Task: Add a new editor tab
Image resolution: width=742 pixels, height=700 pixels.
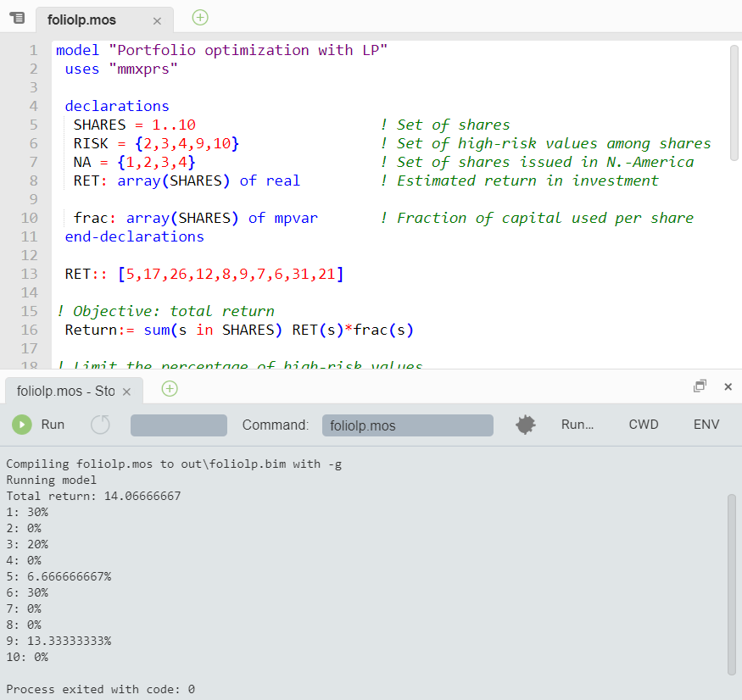Action: point(200,18)
